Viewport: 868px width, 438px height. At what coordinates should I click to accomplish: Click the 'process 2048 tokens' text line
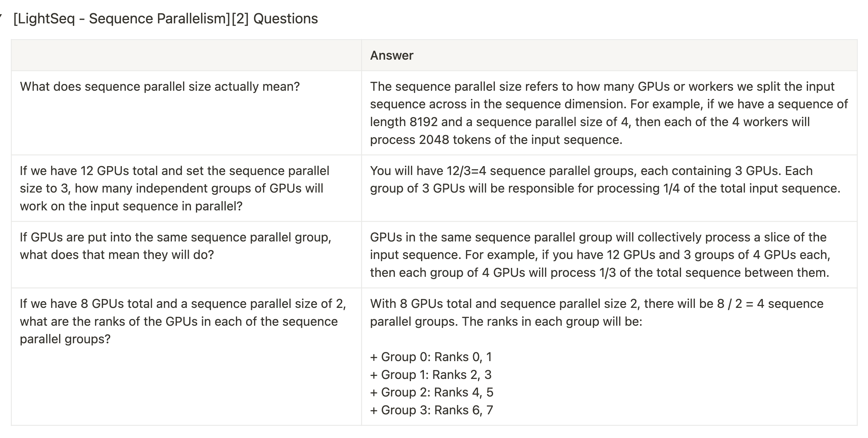pyautogui.click(x=496, y=139)
